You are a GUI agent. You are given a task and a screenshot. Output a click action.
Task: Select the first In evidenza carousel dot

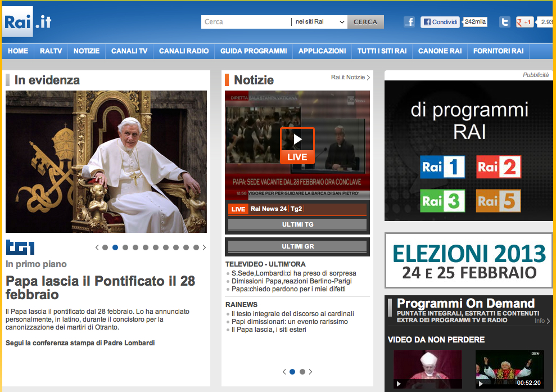pos(105,247)
